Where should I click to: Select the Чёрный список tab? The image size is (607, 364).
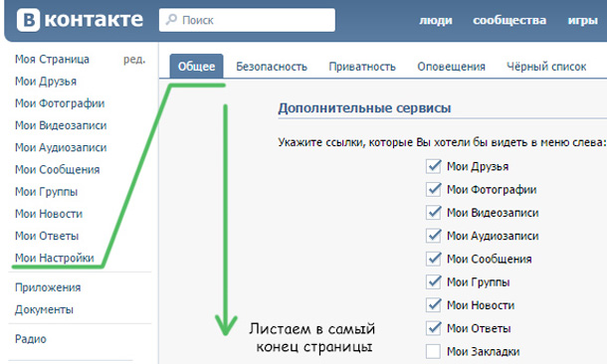point(546,67)
